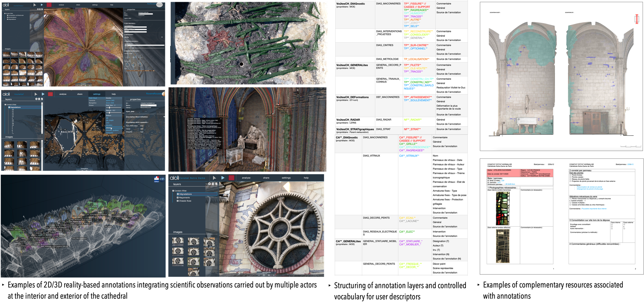Expand Description Sheet definition chevron

click(x=164, y=117)
